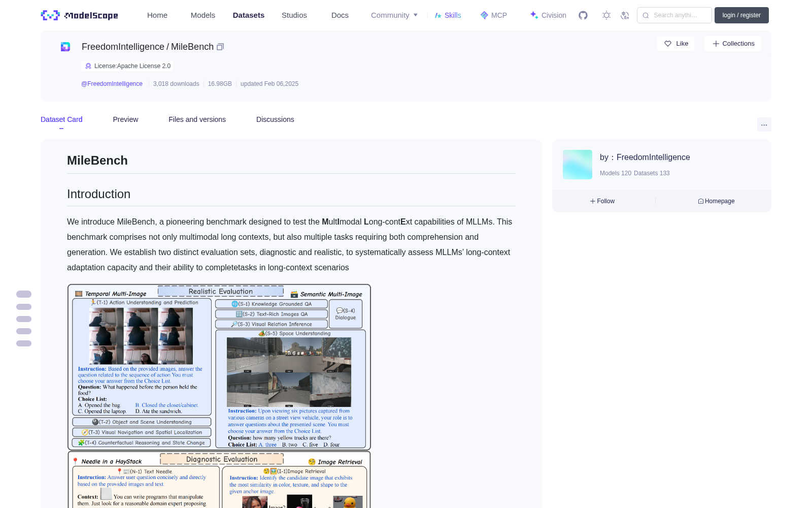The height and width of the screenshot is (508, 812).
Task: Open the MileBench benchmark overview image
Action: [219, 396]
